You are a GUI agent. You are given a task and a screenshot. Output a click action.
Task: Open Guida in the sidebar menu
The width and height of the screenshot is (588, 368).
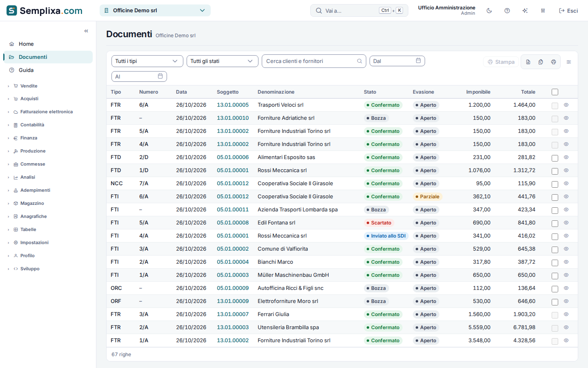(x=26, y=70)
